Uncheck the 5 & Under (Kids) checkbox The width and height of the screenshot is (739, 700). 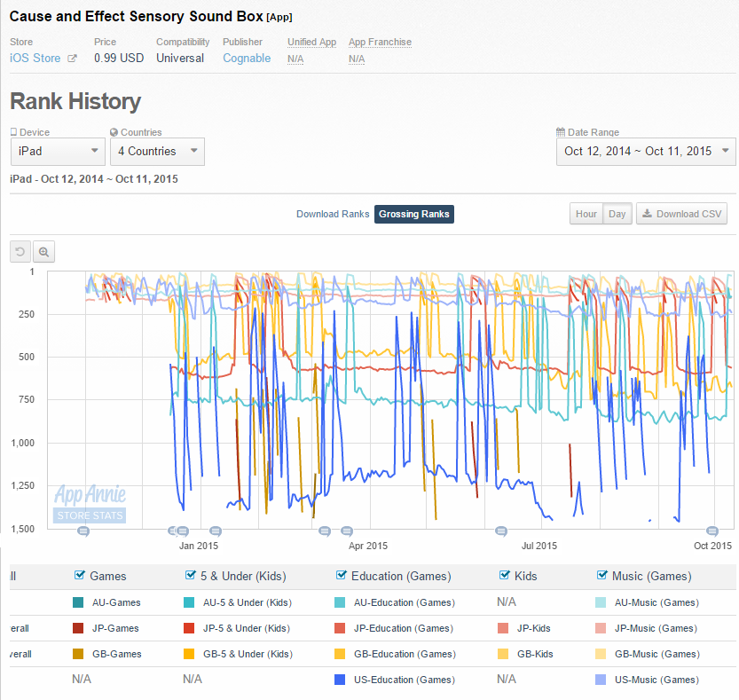[191, 575]
